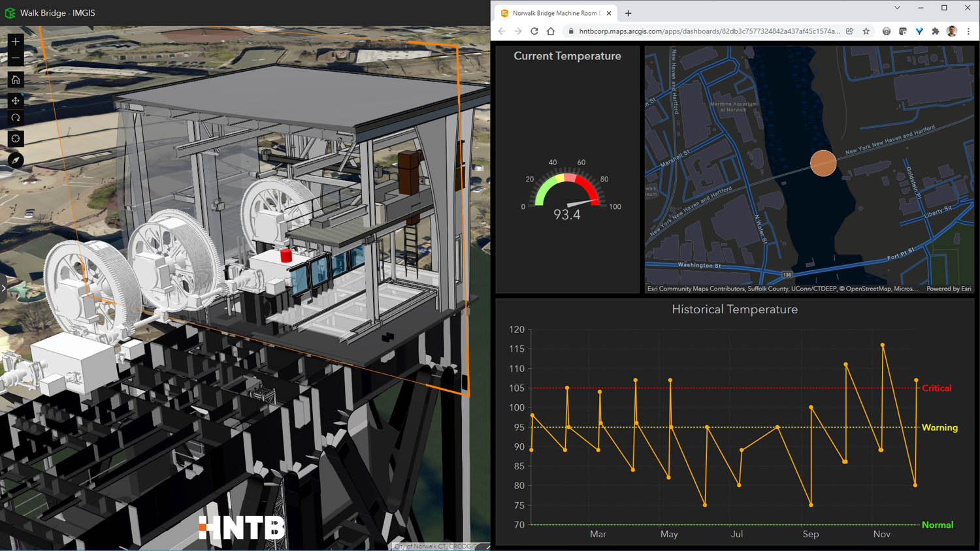The height and width of the screenshot is (551, 980).
Task: Share this page via address bar icon
Action: click(x=849, y=31)
